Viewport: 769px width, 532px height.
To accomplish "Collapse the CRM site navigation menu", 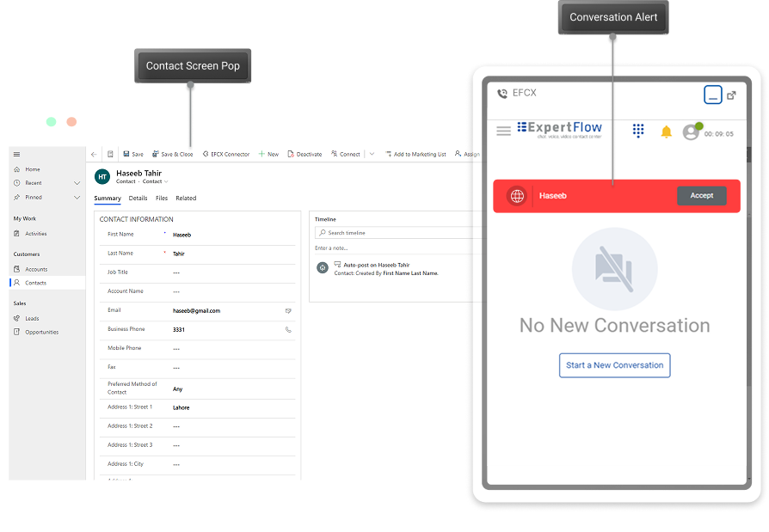I will click(16, 155).
